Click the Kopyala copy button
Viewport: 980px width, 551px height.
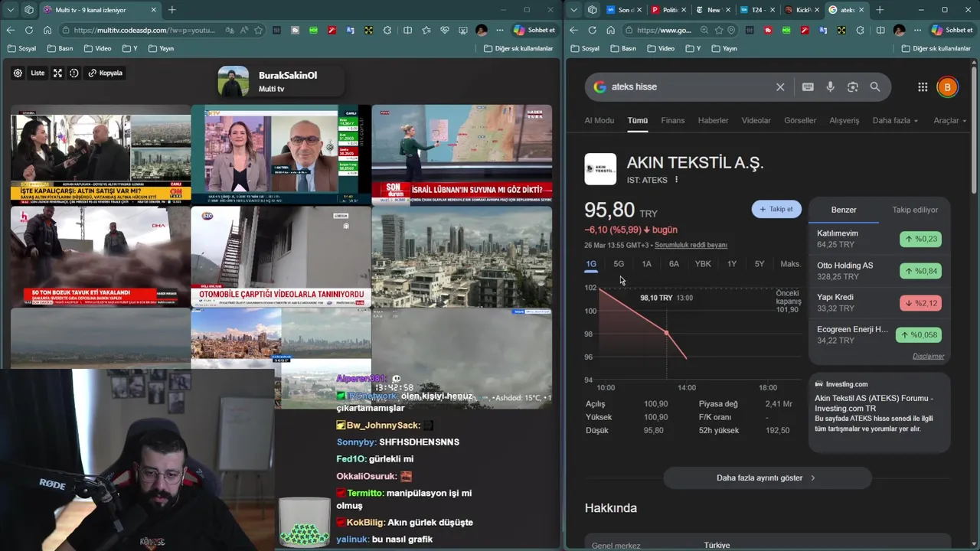[106, 73]
